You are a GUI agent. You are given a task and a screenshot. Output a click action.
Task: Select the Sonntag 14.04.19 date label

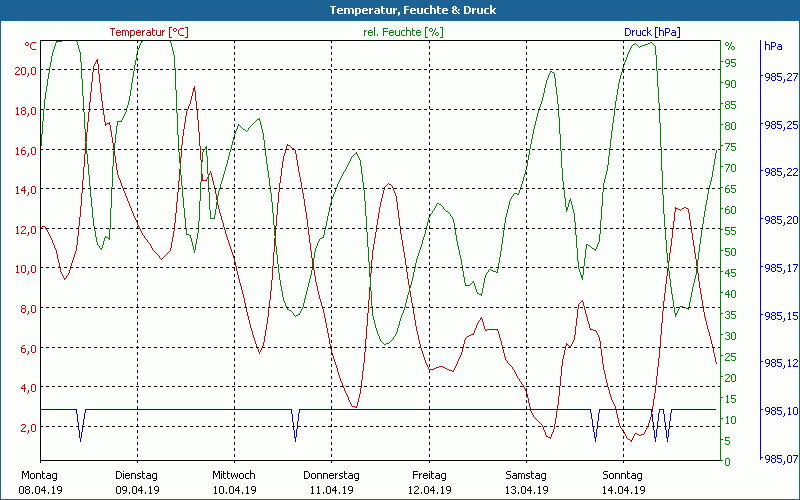tap(622, 482)
